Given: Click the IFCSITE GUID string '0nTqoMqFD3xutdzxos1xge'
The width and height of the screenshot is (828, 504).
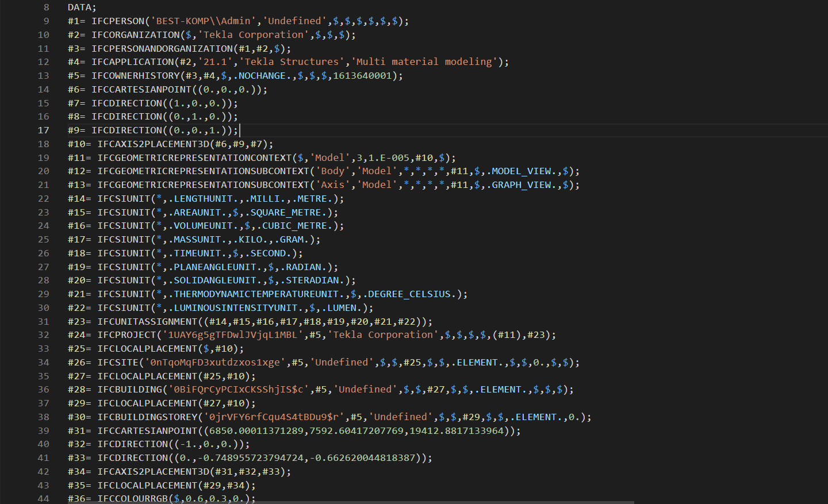Looking at the screenshot, I should (x=216, y=363).
